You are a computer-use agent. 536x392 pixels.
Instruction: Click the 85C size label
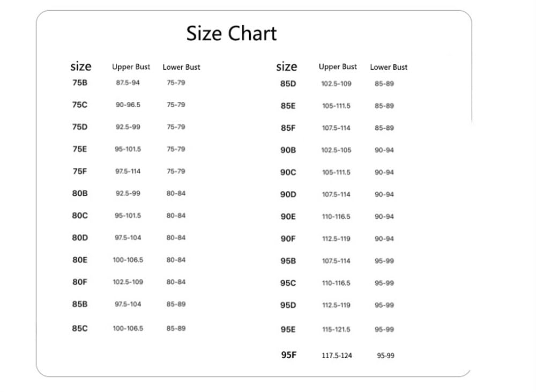(x=80, y=328)
